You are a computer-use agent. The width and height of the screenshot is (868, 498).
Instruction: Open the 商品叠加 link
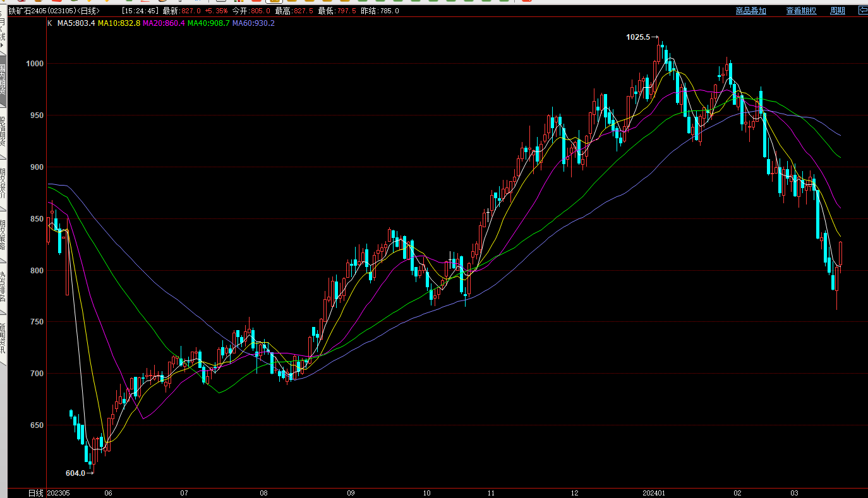pyautogui.click(x=750, y=11)
